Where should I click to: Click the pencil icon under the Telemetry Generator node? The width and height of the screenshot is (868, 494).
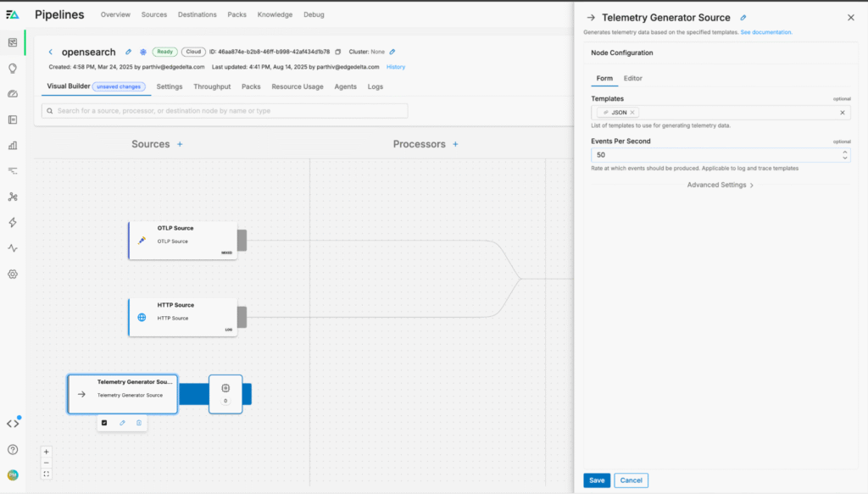pos(122,422)
